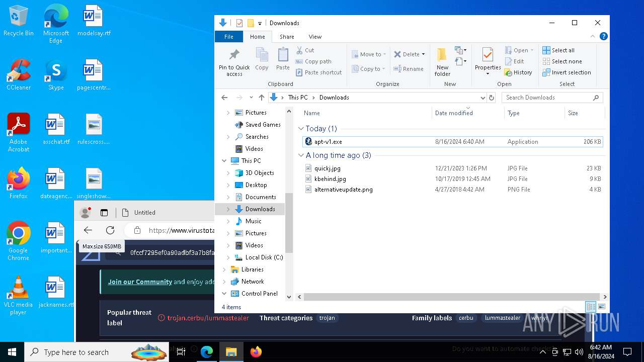Expand the Libraries tree node

click(224, 269)
